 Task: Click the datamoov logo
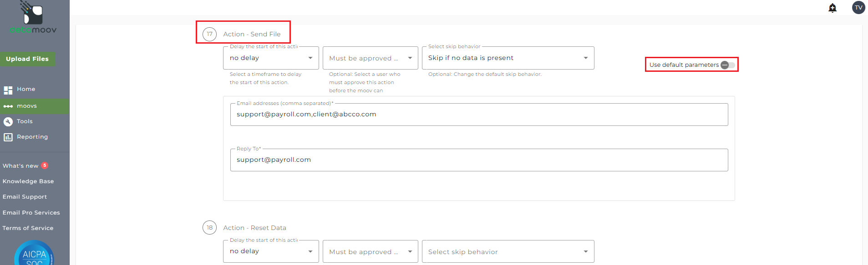[33, 18]
